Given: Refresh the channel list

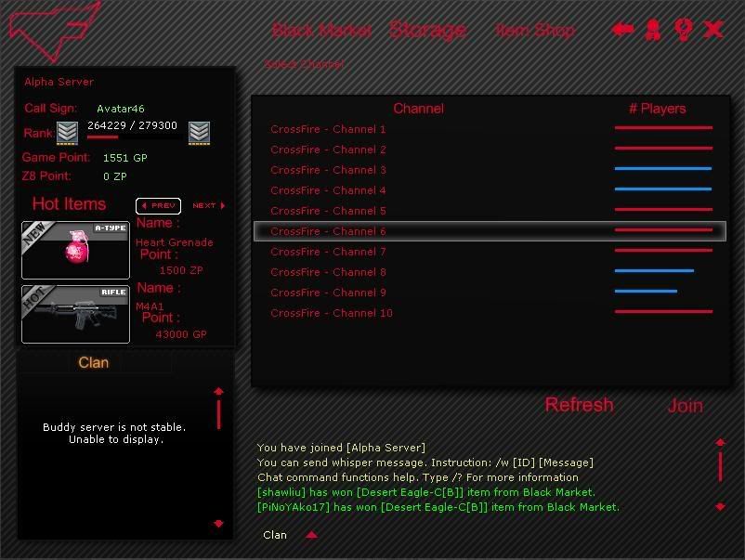Looking at the screenshot, I should [579, 405].
